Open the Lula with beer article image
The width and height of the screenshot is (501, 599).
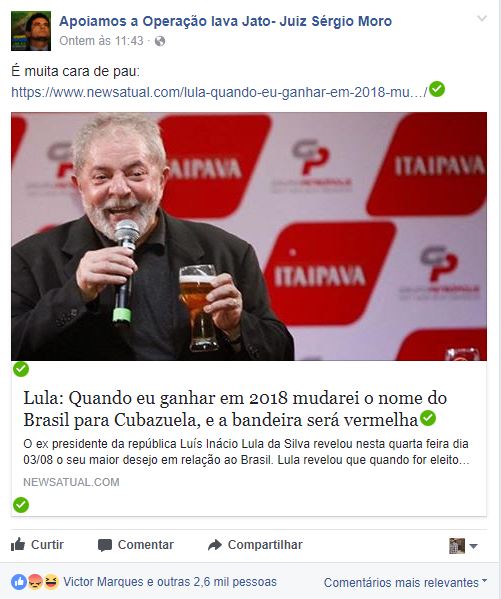(249, 236)
